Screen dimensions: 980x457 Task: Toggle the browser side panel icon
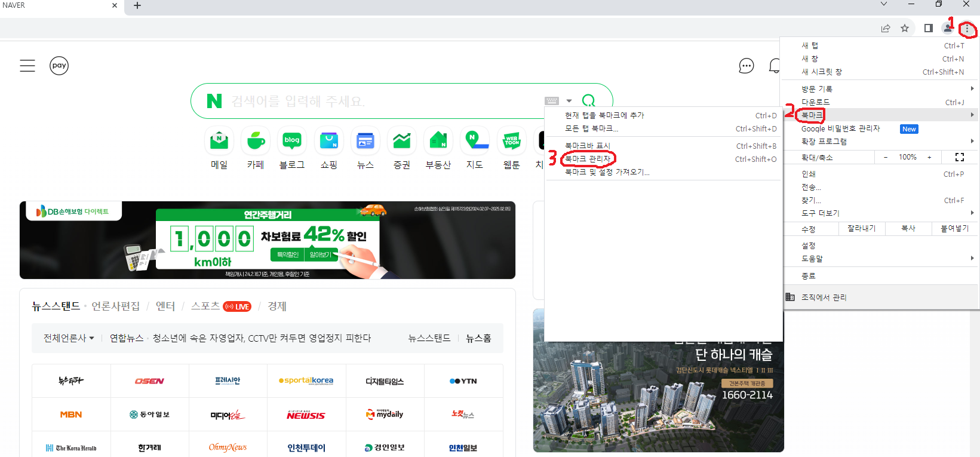pos(928,28)
